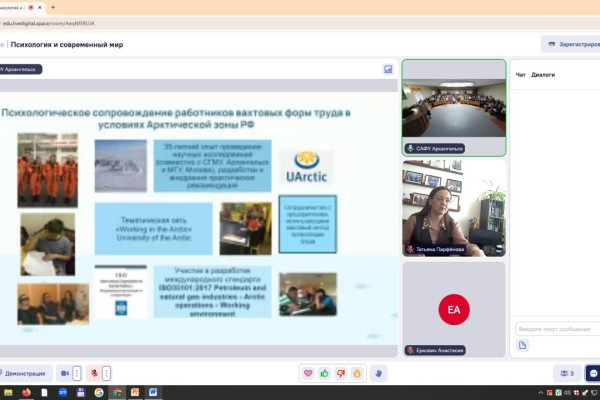This screenshot has height=400, width=600.
Task: Close the current browser tab
Action: pyautogui.click(x=40, y=7)
